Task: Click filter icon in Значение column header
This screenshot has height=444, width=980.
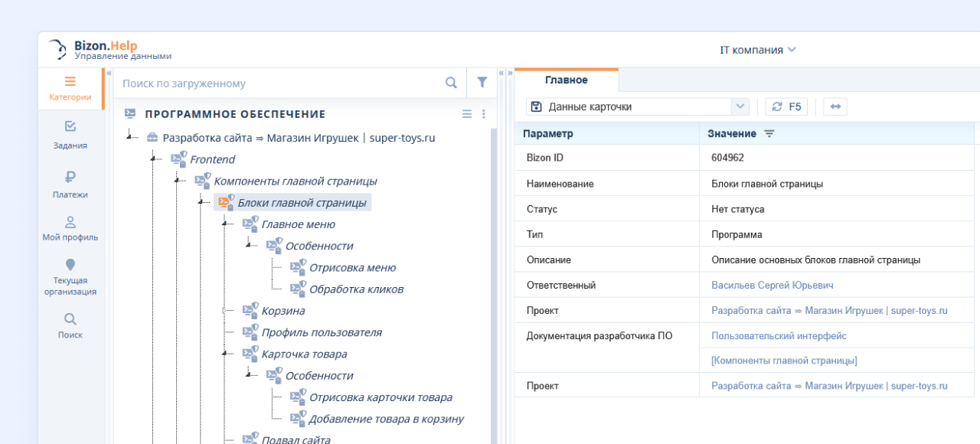Action: (769, 133)
